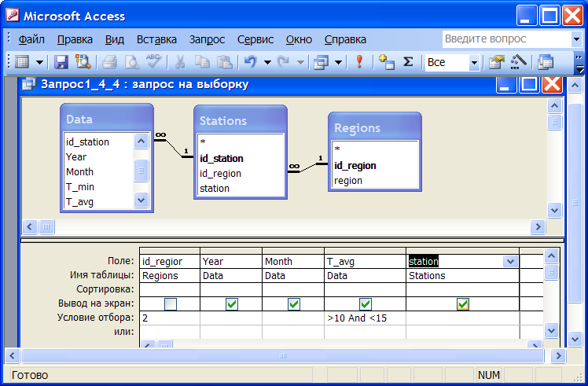Click the Print toolbar icon

pos(109,62)
